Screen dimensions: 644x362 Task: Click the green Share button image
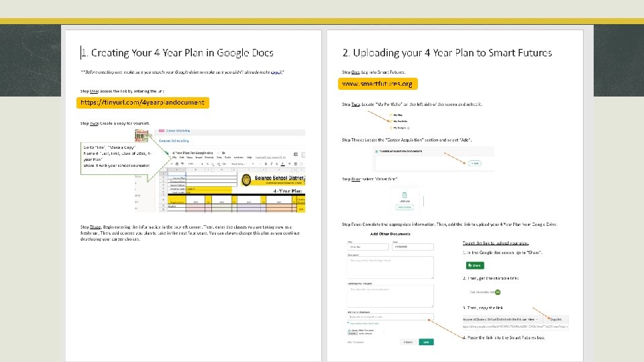[475, 265]
